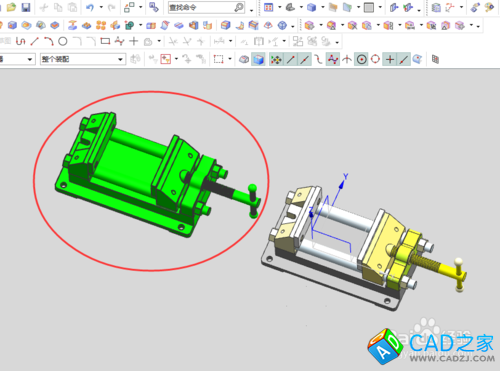500x371 pixels.
Task: Click the 查找命令 command search field
Action: 201,7
